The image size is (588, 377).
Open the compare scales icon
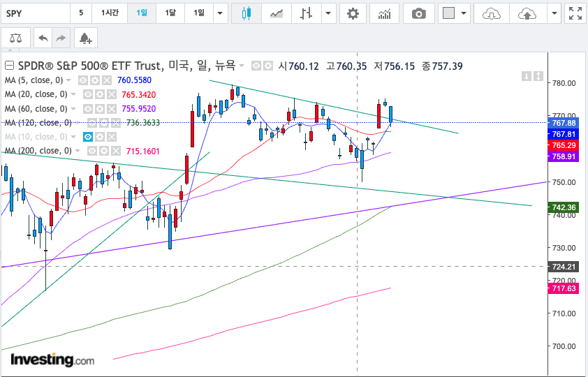[x=15, y=38]
